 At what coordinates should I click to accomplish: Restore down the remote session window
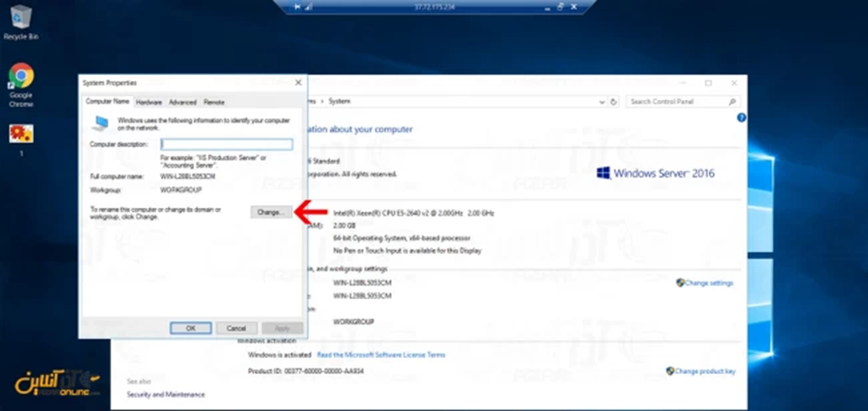[x=560, y=6]
